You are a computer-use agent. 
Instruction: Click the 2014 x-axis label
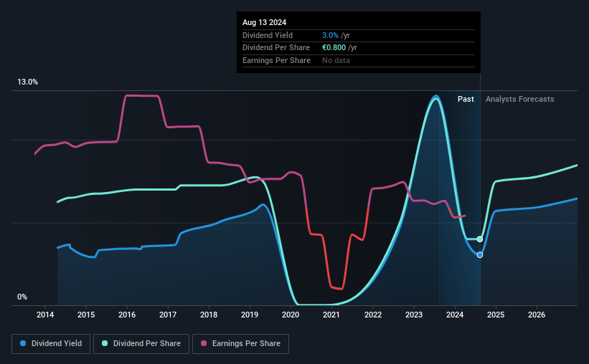coord(45,315)
